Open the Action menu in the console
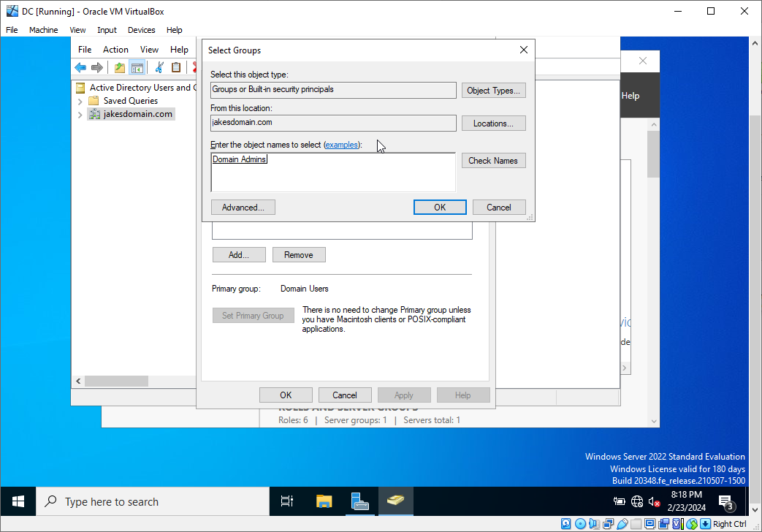Viewport: 762px width, 532px height. [115, 49]
